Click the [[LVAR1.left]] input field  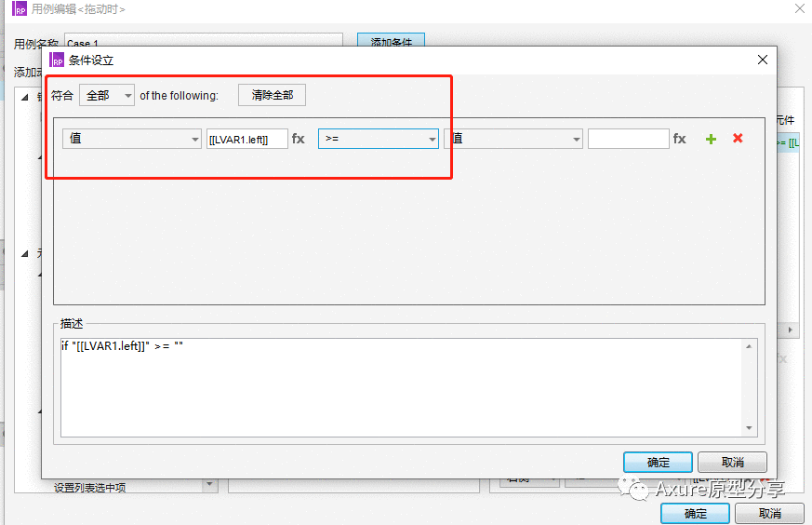(x=247, y=139)
